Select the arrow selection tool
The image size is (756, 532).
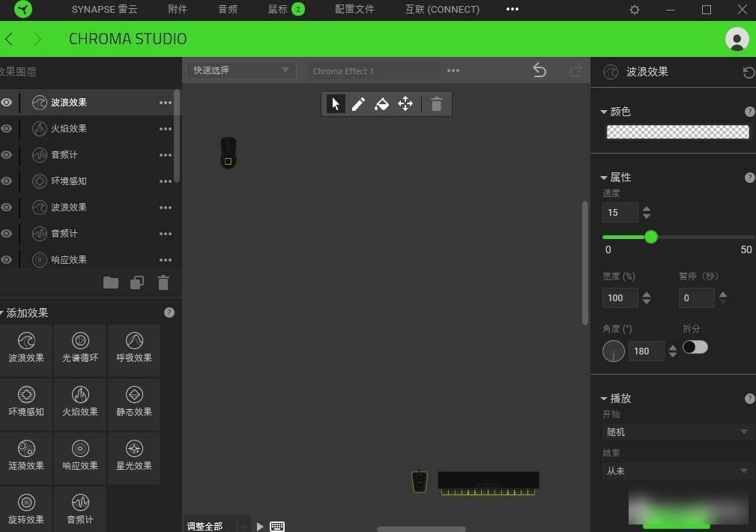point(336,103)
